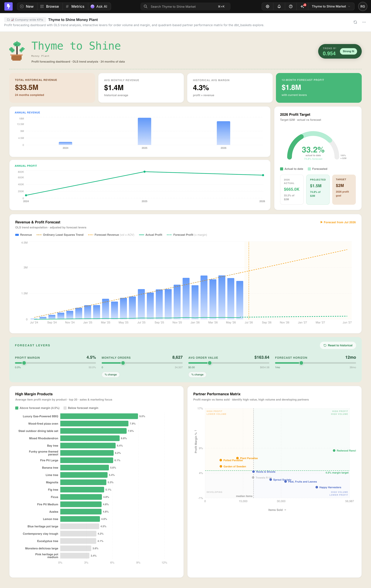
Task: Toggle the Ordinary Least Squares Trend legend
Action: (x=60, y=235)
